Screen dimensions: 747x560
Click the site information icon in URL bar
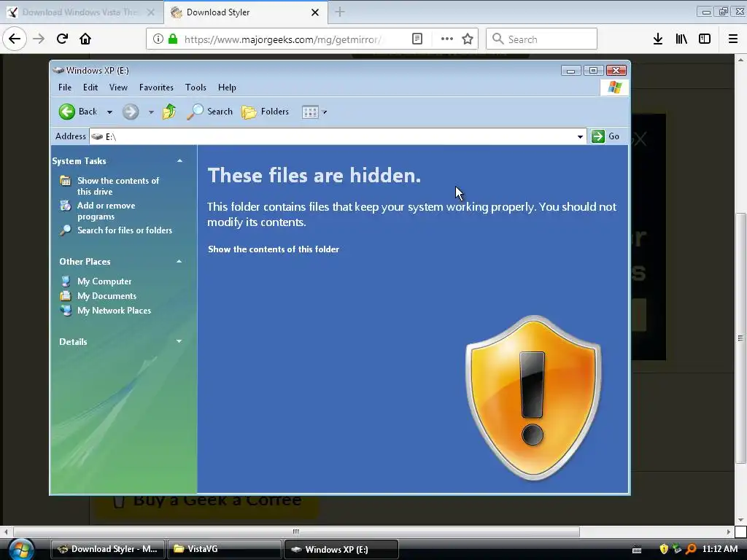(x=158, y=39)
